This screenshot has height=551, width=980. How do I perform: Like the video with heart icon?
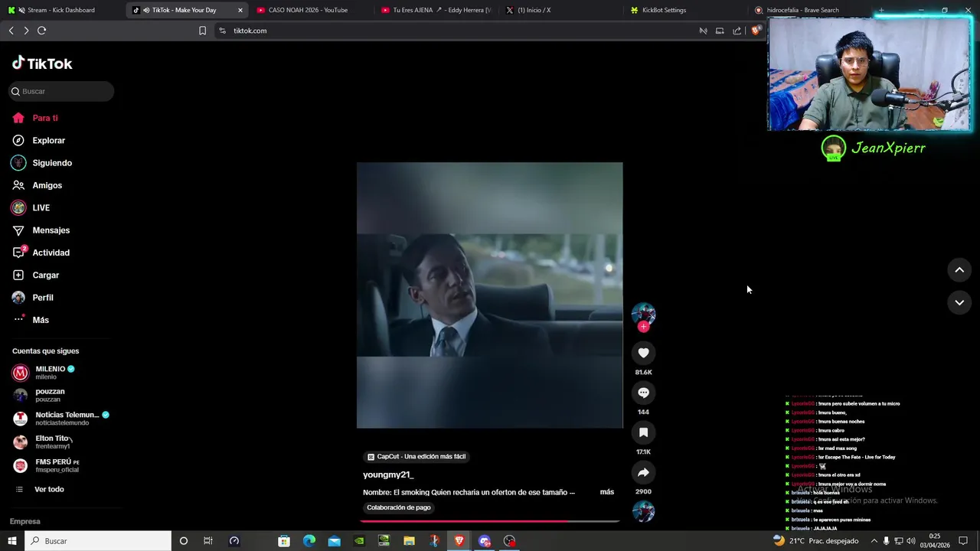[x=643, y=353]
